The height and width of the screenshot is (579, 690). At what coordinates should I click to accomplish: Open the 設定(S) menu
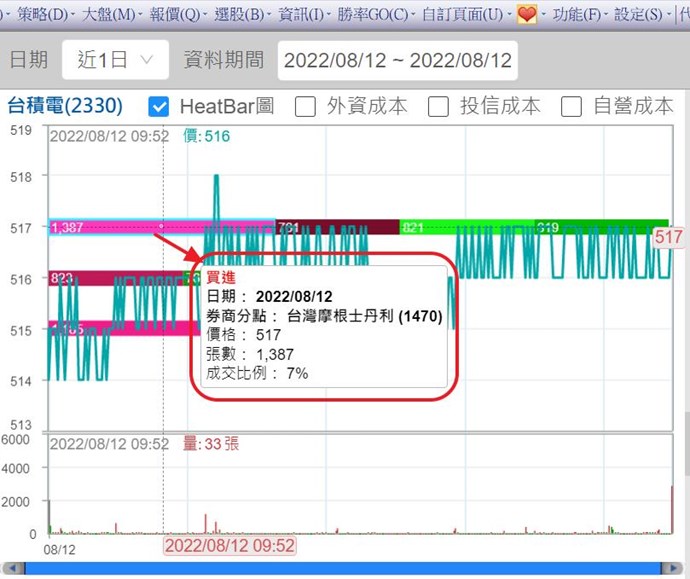click(637, 14)
